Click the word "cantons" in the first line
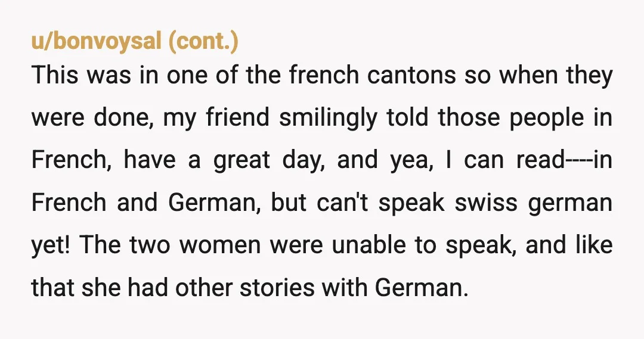Viewport: 644px width, 339px height. click(411, 75)
